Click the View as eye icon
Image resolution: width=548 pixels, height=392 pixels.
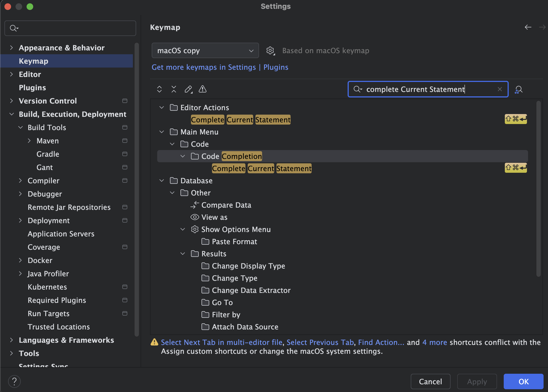tap(195, 217)
